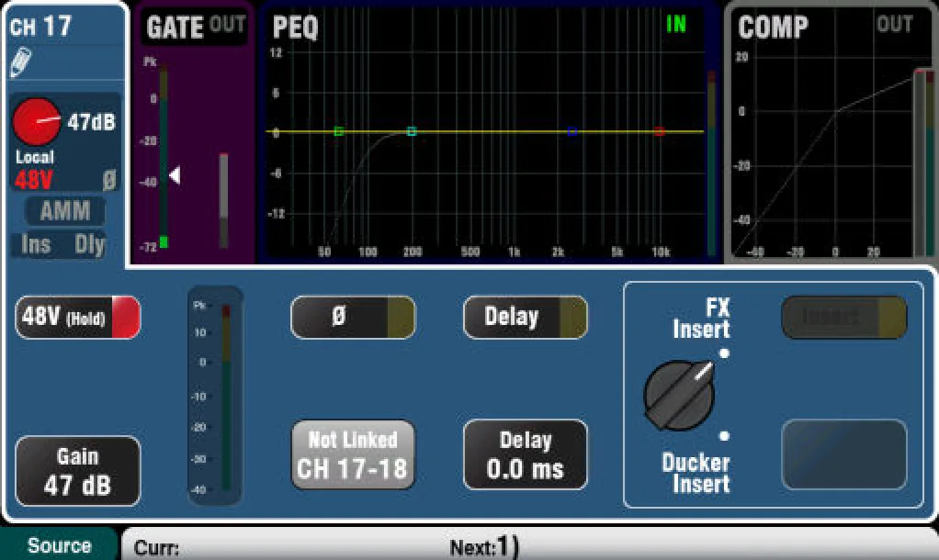This screenshot has width=939, height=560.
Task: Toggle the COMP OUT indicator
Action: [x=895, y=24]
